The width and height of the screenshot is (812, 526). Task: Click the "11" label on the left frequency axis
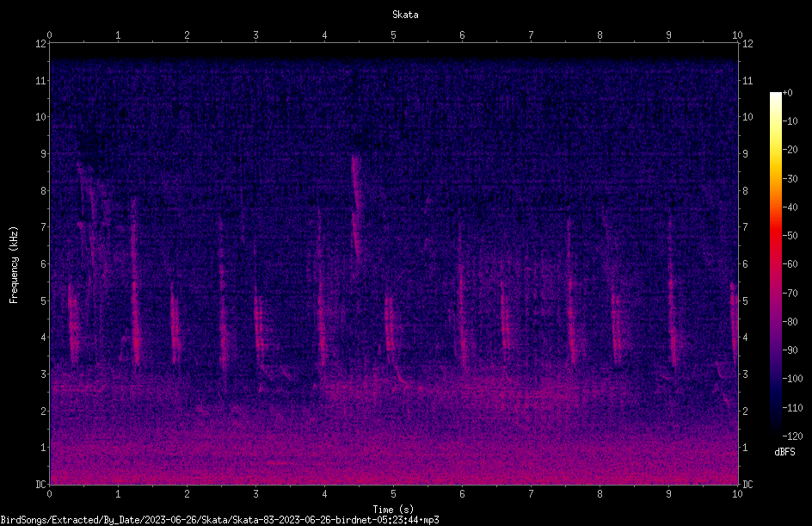(x=41, y=80)
